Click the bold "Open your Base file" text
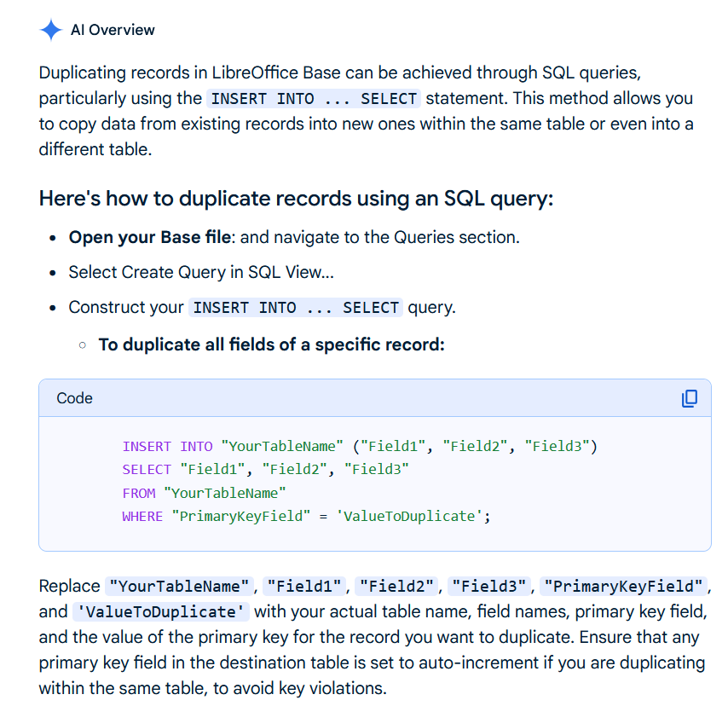Screen dimensions: 728x706 click(x=149, y=237)
